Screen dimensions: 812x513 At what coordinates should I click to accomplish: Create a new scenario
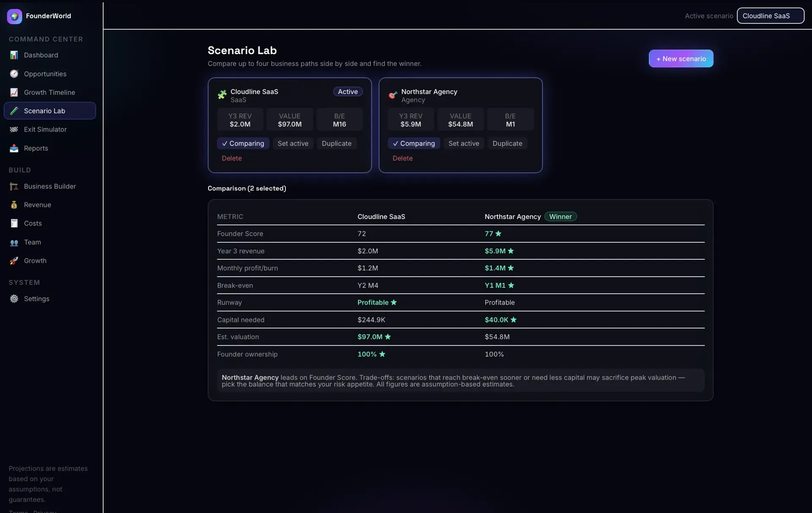681,59
